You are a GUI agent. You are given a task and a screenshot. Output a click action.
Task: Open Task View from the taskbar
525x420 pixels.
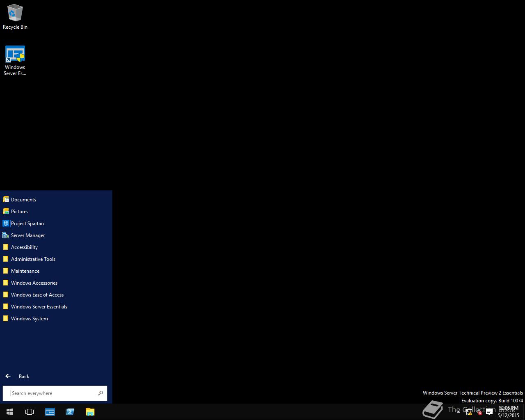[x=30, y=412]
